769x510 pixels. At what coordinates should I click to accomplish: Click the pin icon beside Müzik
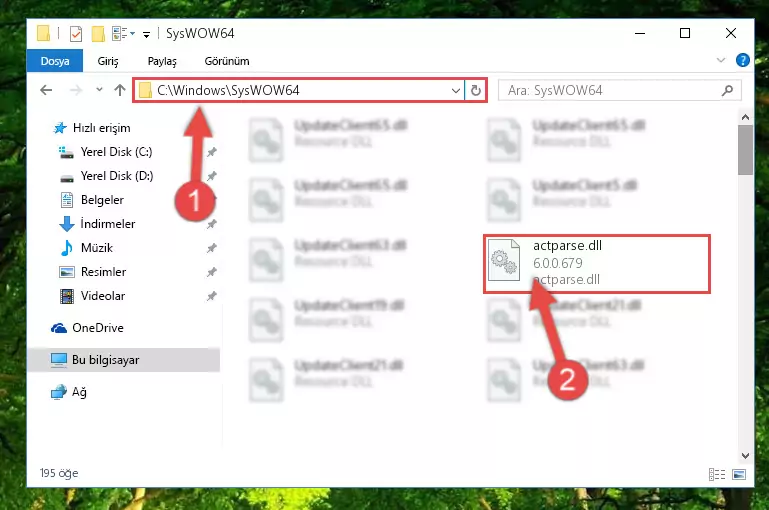[211, 248]
